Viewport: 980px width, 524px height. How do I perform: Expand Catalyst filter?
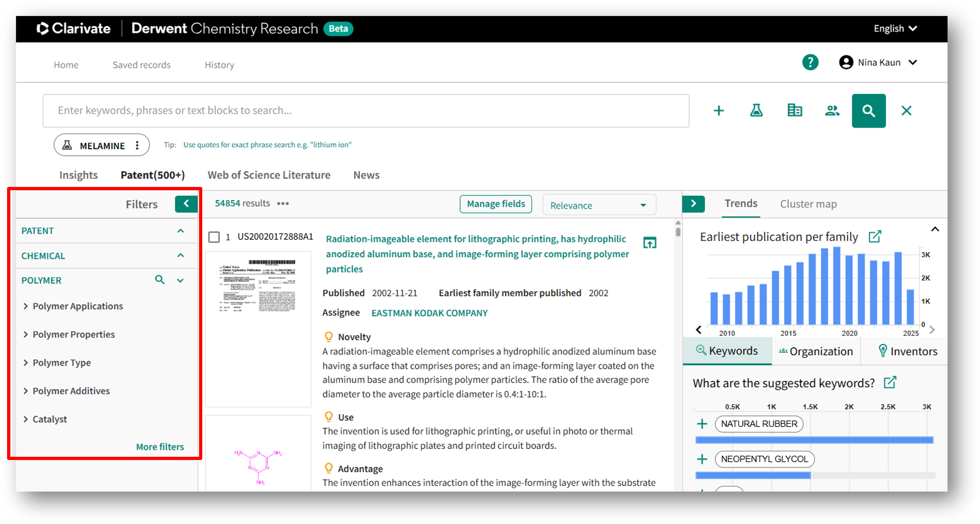point(26,419)
